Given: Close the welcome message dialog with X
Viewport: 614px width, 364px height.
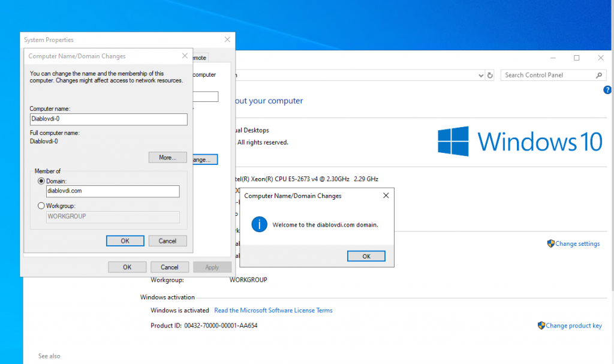Looking at the screenshot, I should tap(386, 195).
